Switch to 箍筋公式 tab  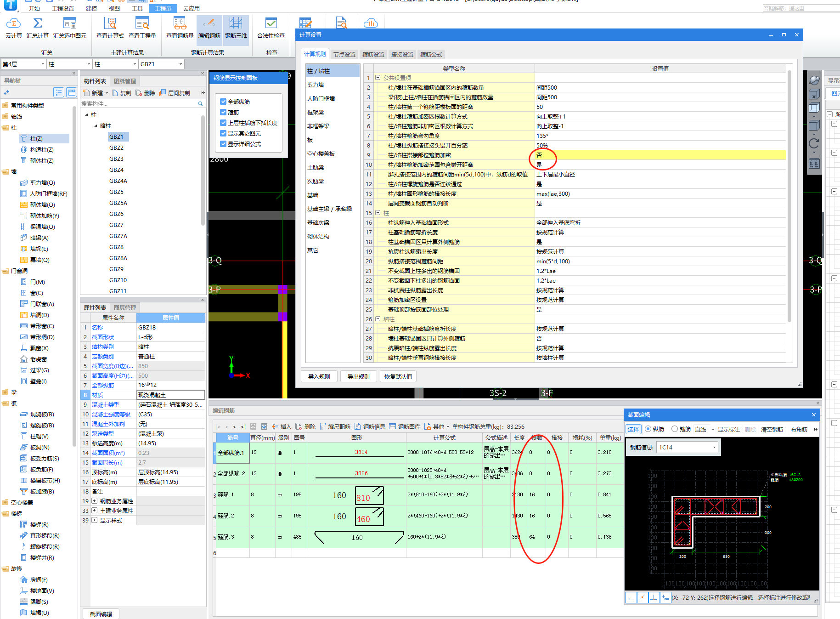[x=431, y=54]
